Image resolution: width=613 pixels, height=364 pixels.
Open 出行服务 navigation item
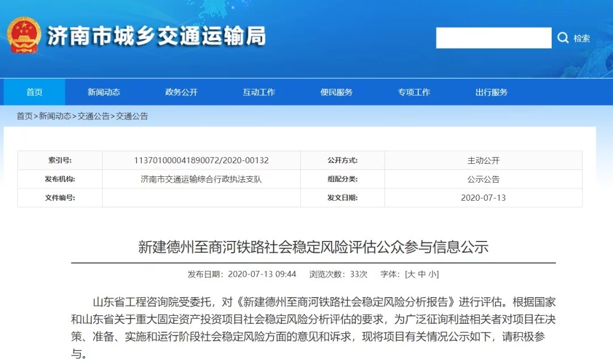[x=492, y=92]
